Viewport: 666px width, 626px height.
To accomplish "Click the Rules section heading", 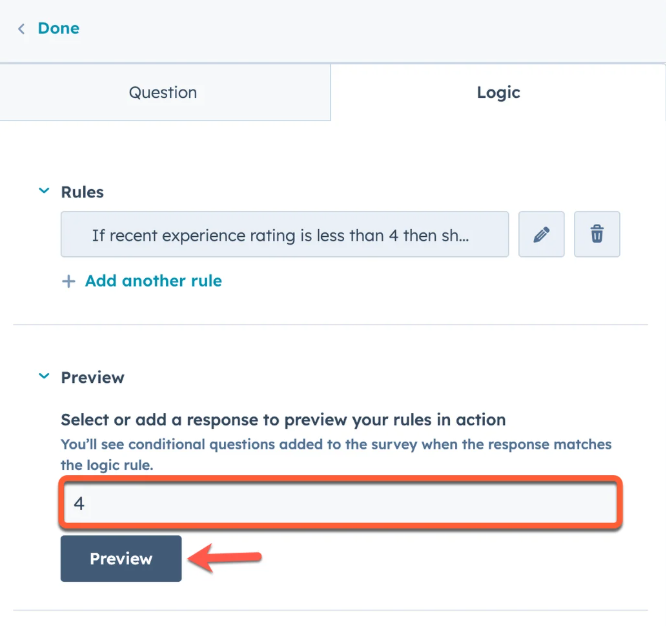I will [x=82, y=191].
